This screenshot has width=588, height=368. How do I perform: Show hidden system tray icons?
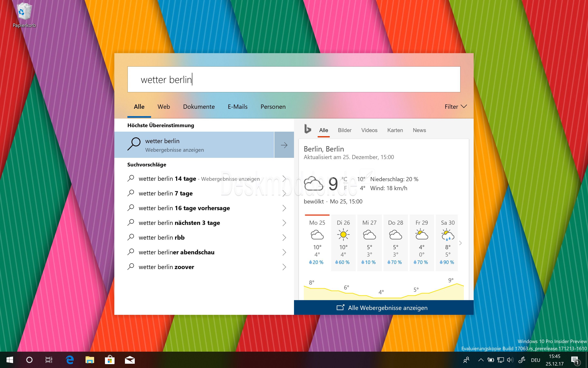coord(481,360)
